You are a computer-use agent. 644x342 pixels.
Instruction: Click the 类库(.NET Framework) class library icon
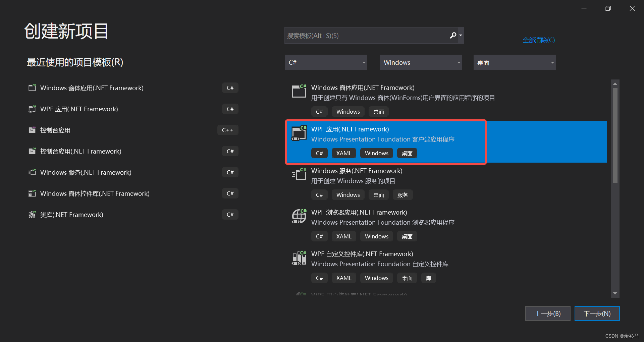32,215
